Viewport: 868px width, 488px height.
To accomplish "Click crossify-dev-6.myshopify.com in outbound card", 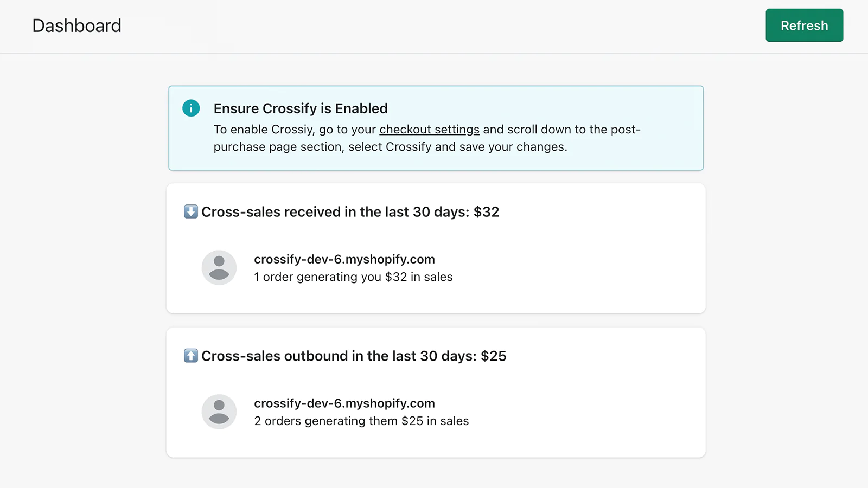I will [344, 403].
